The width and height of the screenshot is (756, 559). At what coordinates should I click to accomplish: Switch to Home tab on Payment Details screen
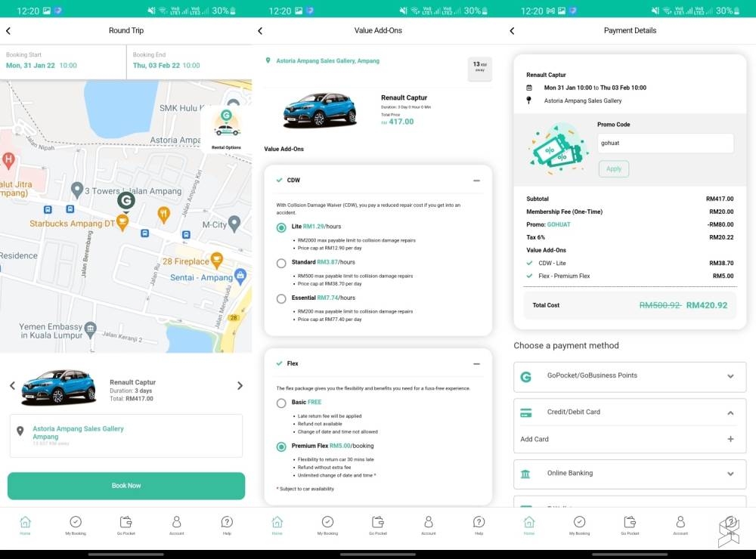coord(529,525)
